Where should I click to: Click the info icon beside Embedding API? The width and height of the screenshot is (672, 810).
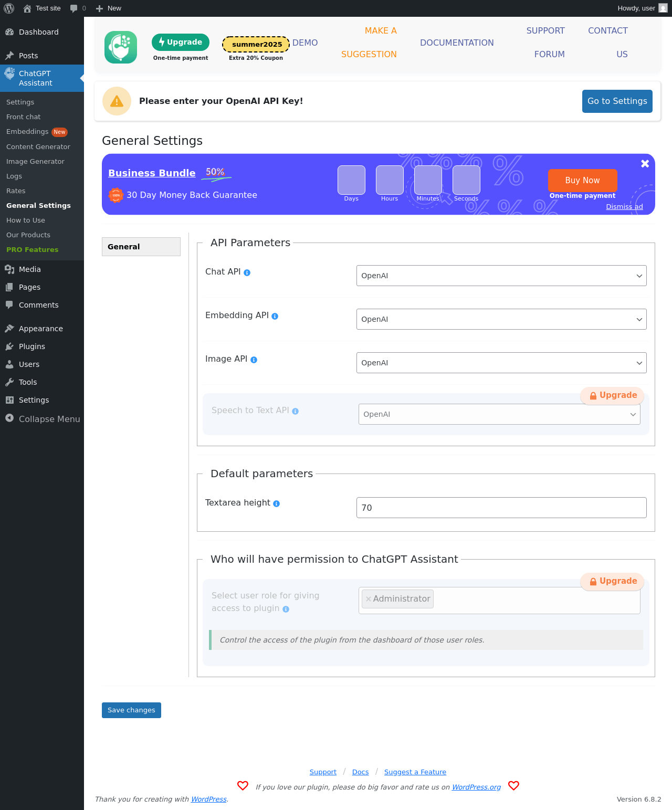click(x=275, y=317)
